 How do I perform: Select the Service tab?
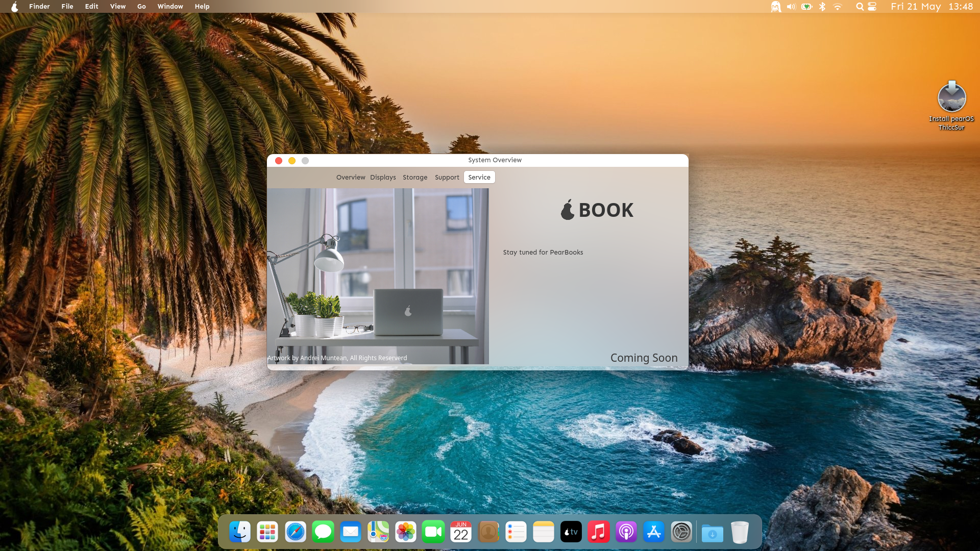(x=479, y=178)
